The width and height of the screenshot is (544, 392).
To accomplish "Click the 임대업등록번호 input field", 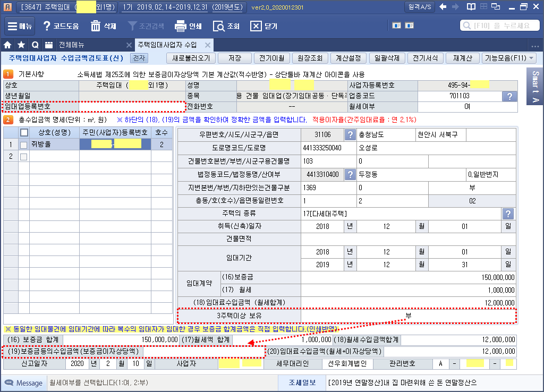I will click(x=132, y=107).
